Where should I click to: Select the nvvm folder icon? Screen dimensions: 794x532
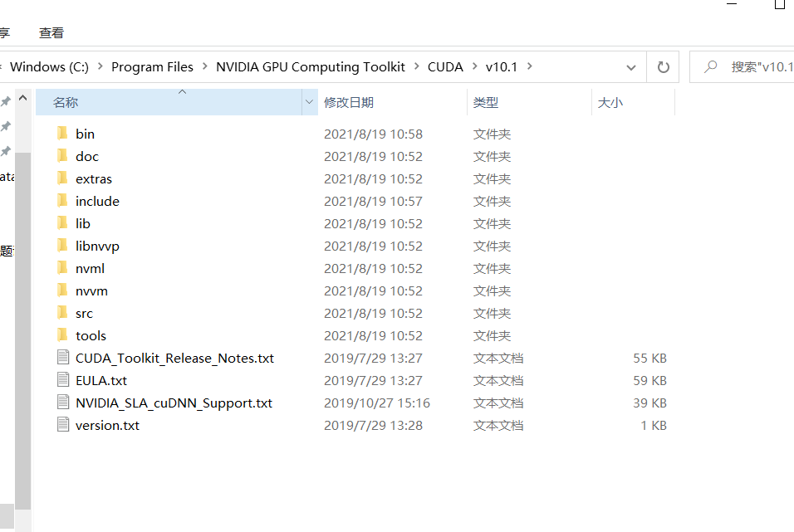[x=62, y=290]
